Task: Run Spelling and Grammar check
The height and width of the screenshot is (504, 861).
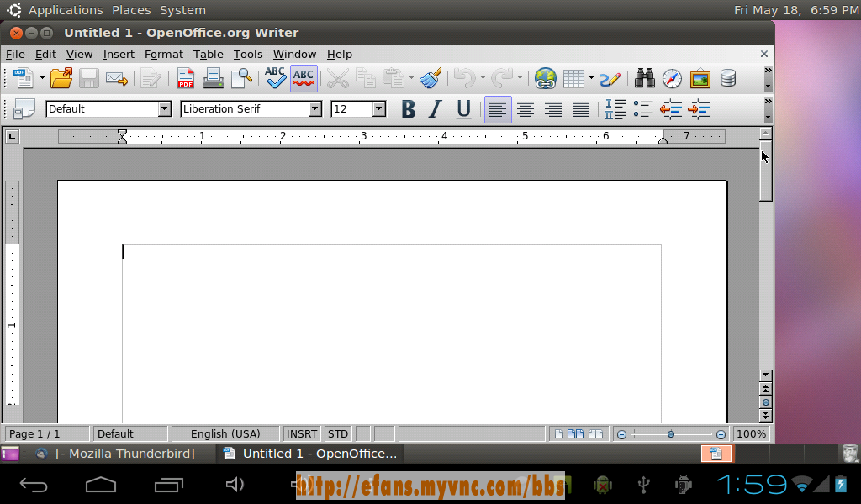Action: [275, 78]
